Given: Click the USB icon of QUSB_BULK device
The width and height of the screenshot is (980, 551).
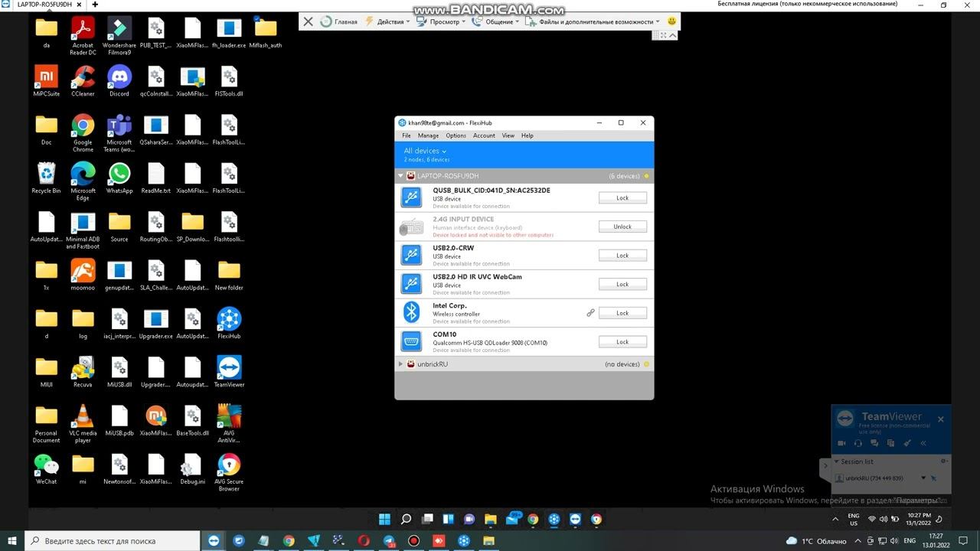Looking at the screenshot, I should [x=411, y=197].
